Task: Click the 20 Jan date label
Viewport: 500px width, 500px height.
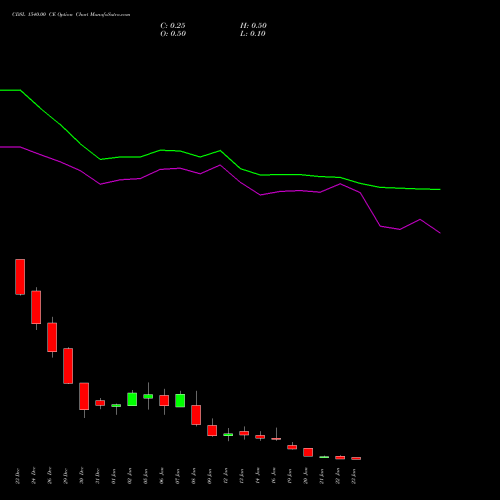Action: [x=306, y=476]
